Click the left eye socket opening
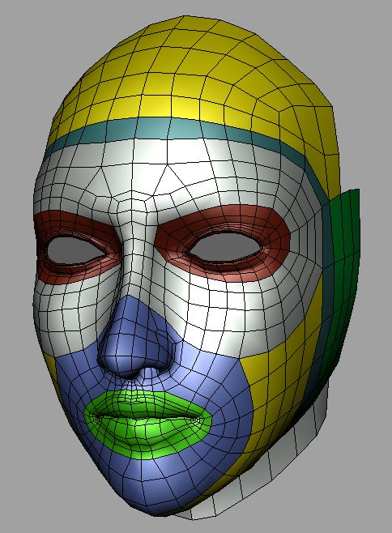Viewport: 392px width, 533px height. 75,251
